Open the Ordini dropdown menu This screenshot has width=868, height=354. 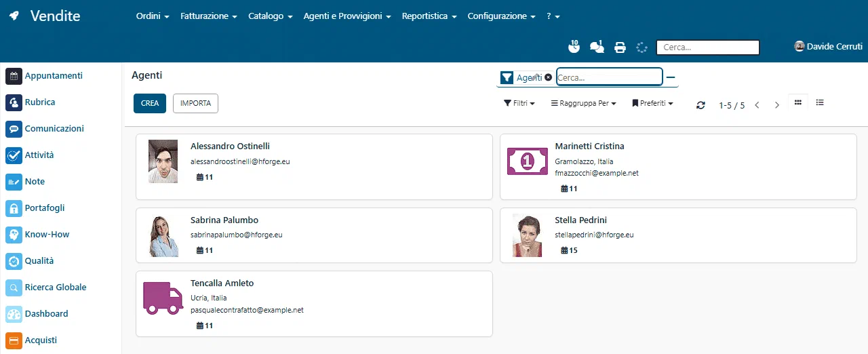click(153, 16)
